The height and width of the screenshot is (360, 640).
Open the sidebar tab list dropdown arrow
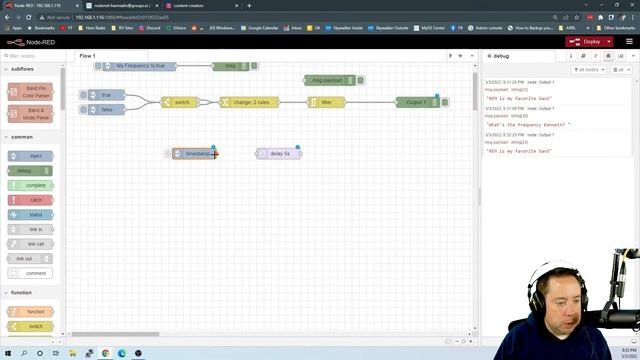[x=633, y=56]
